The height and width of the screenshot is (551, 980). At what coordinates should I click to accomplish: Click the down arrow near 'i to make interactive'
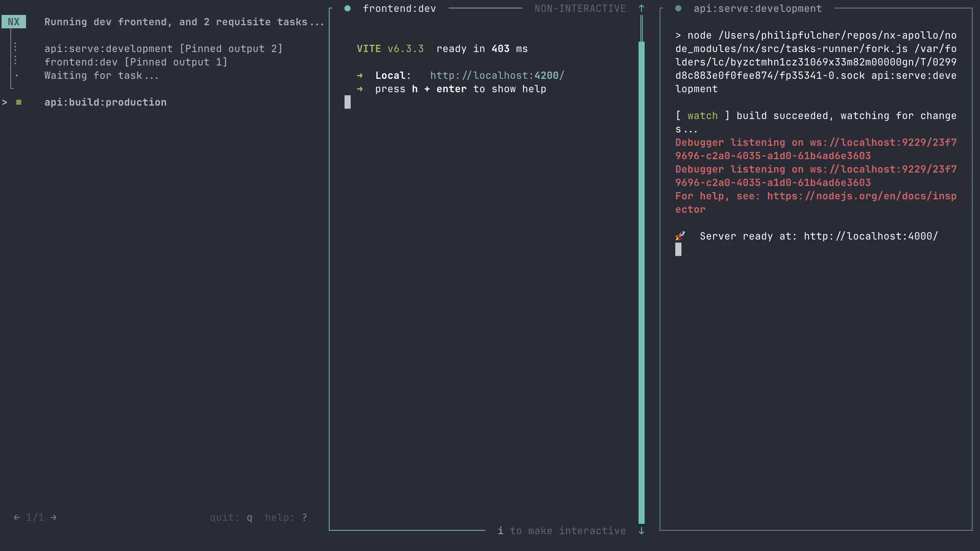point(642,530)
